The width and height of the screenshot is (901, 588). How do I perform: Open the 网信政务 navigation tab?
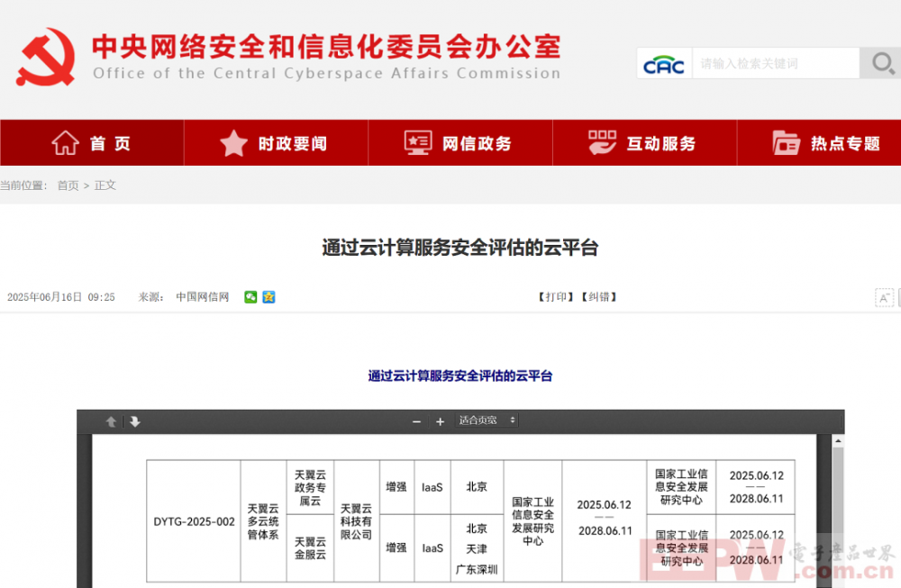click(460, 143)
